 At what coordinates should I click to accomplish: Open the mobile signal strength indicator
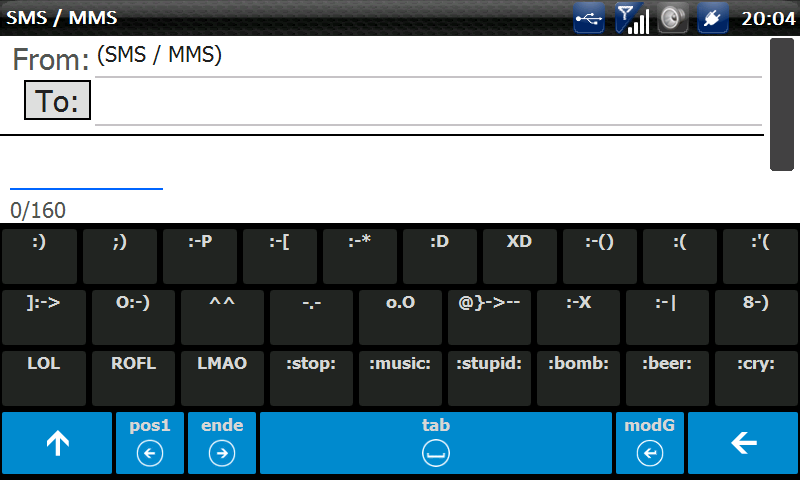coord(632,18)
